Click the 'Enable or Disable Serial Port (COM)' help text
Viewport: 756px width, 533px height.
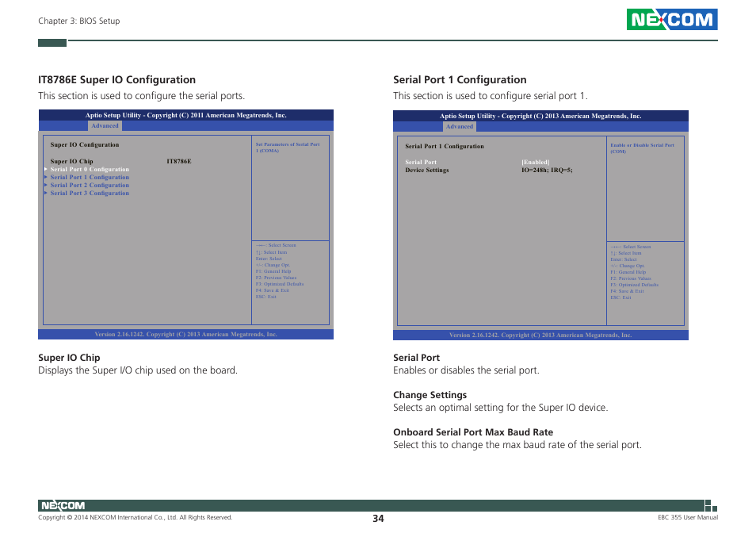click(642, 148)
